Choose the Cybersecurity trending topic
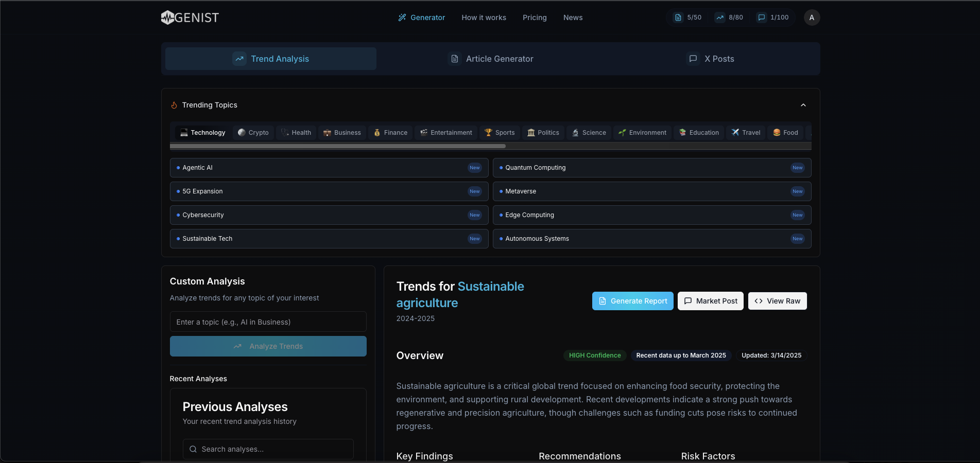 pyautogui.click(x=329, y=215)
